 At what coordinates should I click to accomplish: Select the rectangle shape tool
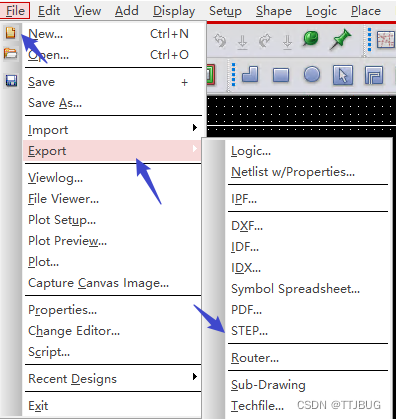point(281,75)
